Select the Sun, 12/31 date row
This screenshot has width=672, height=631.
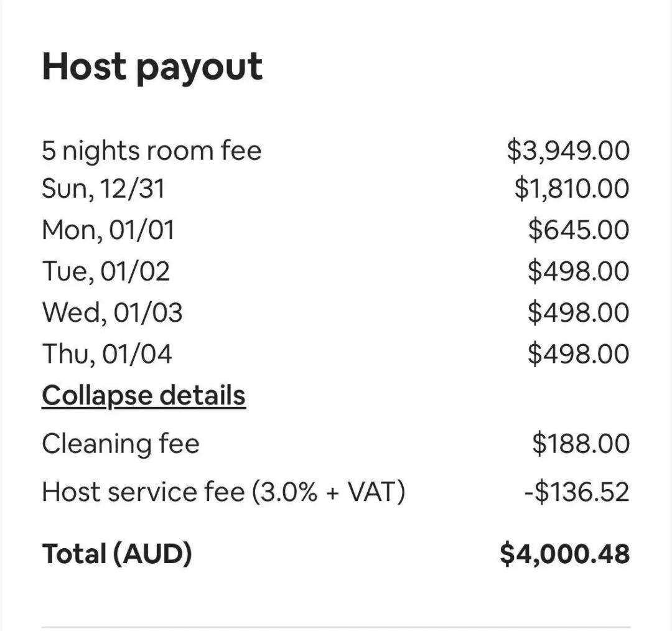[x=103, y=189]
